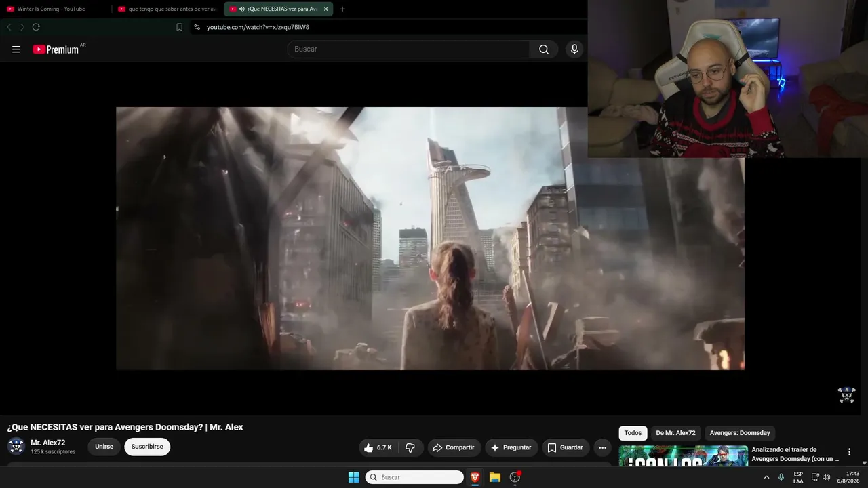Switch to 'Winter Is Coming - YouTube' tab
Screen dimensions: 868x488
click(x=54, y=9)
